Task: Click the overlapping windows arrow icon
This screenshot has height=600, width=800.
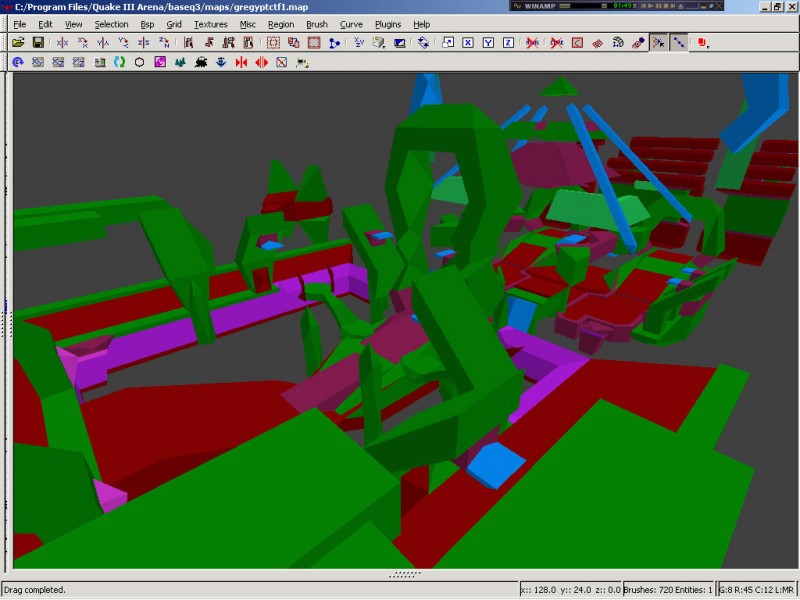Action: (x=448, y=43)
